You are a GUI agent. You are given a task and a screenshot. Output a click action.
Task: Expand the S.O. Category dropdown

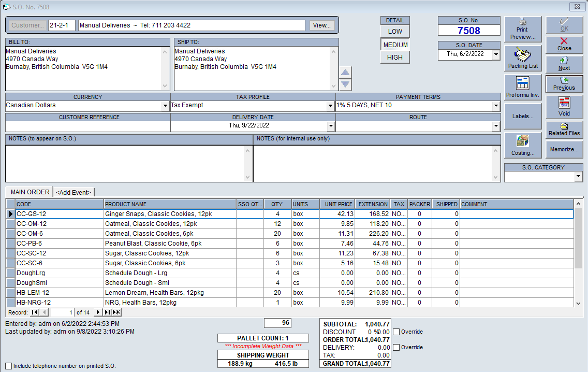click(579, 177)
